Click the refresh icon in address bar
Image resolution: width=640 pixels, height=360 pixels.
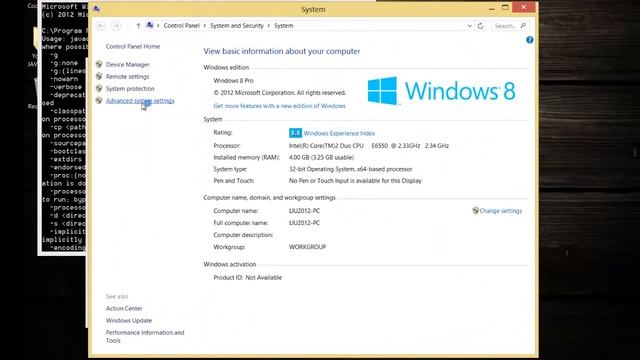[x=480, y=26]
